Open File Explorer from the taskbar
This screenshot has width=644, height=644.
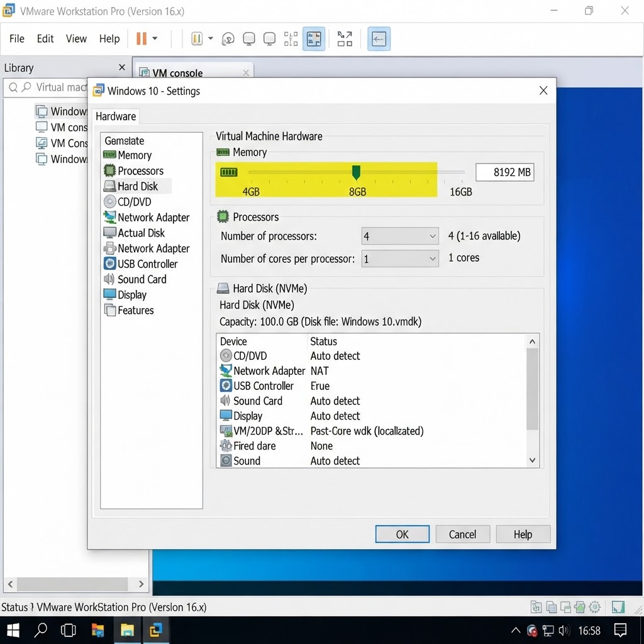127,630
